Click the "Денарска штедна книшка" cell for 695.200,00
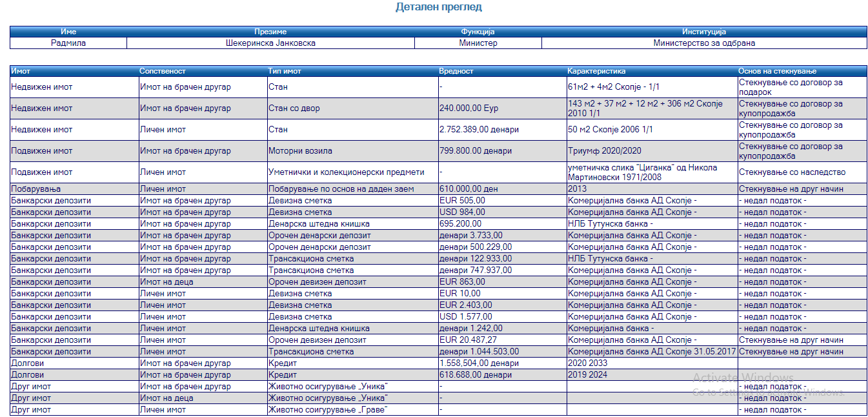Viewport: 868px width, 417px height. (x=353, y=224)
